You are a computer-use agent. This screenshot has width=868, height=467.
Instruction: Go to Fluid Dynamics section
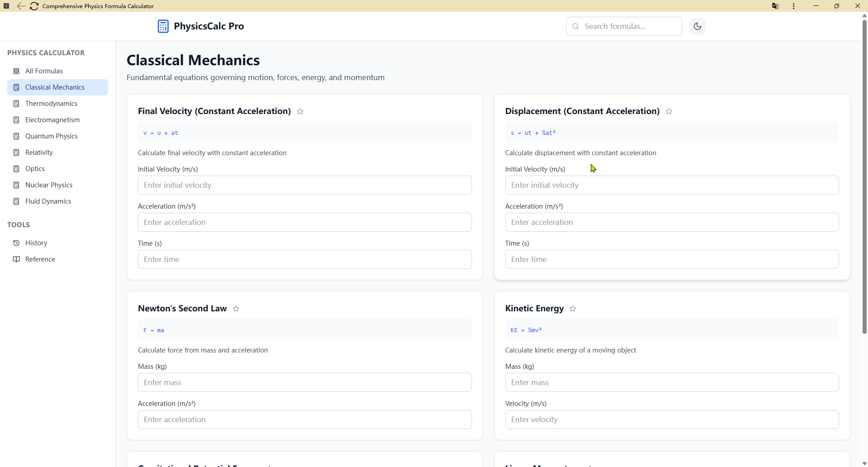57,201
